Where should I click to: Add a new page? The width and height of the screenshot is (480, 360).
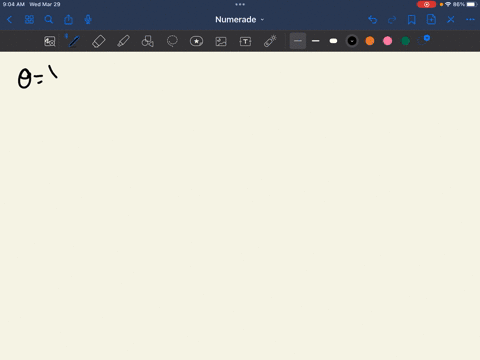431,20
